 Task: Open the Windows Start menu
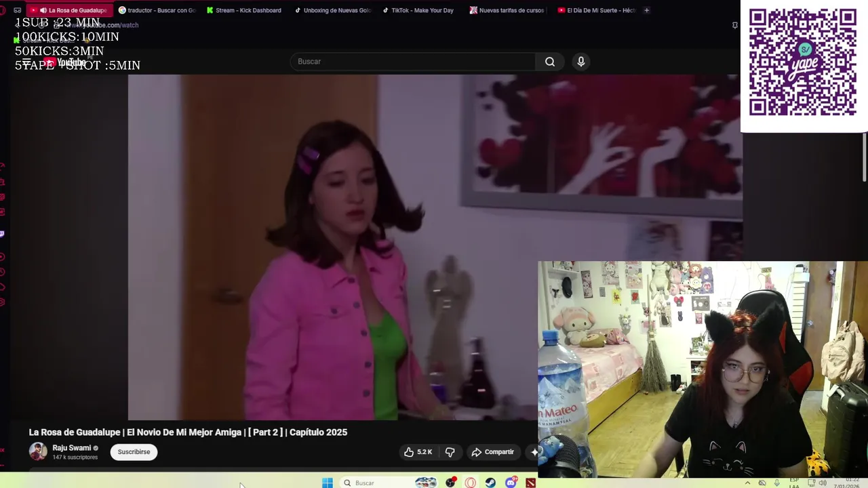(x=328, y=483)
